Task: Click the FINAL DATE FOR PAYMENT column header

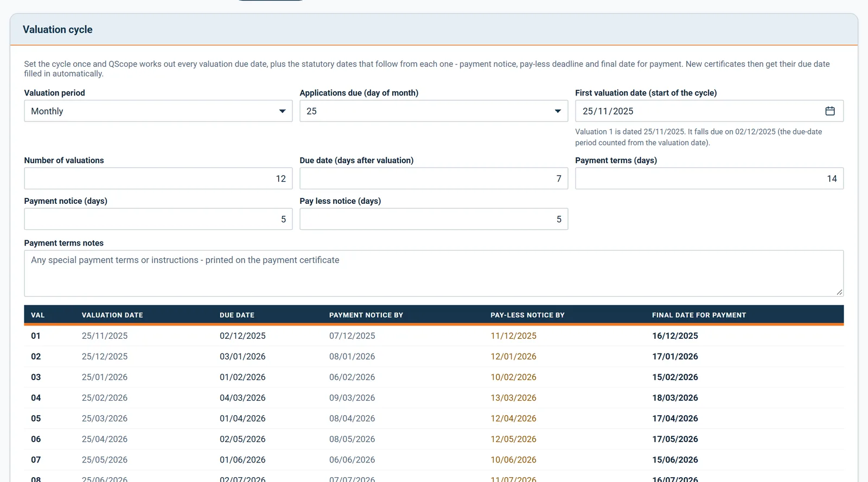Action: click(x=699, y=315)
